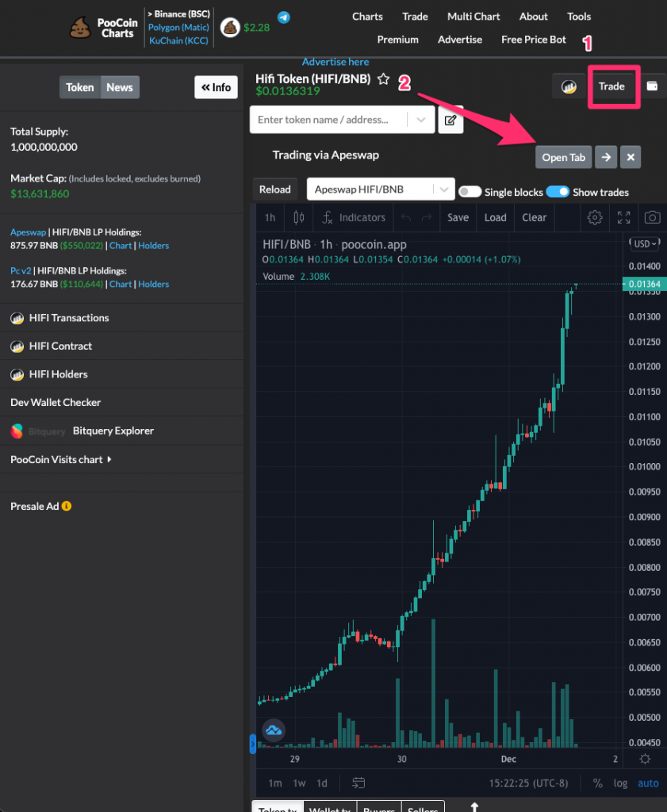Image resolution: width=667 pixels, height=812 pixels.
Task: Close the Trading via Apeswap panel
Action: pyautogui.click(x=631, y=157)
